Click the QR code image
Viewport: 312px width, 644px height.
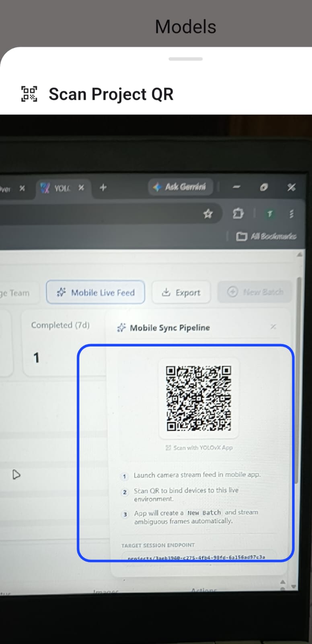199,398
